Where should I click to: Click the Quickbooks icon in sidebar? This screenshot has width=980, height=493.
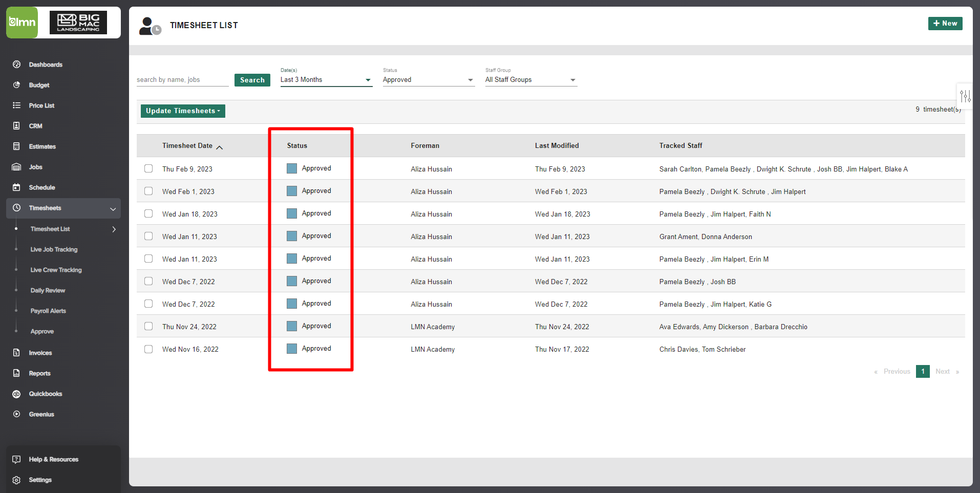click(x=16, y=394)
